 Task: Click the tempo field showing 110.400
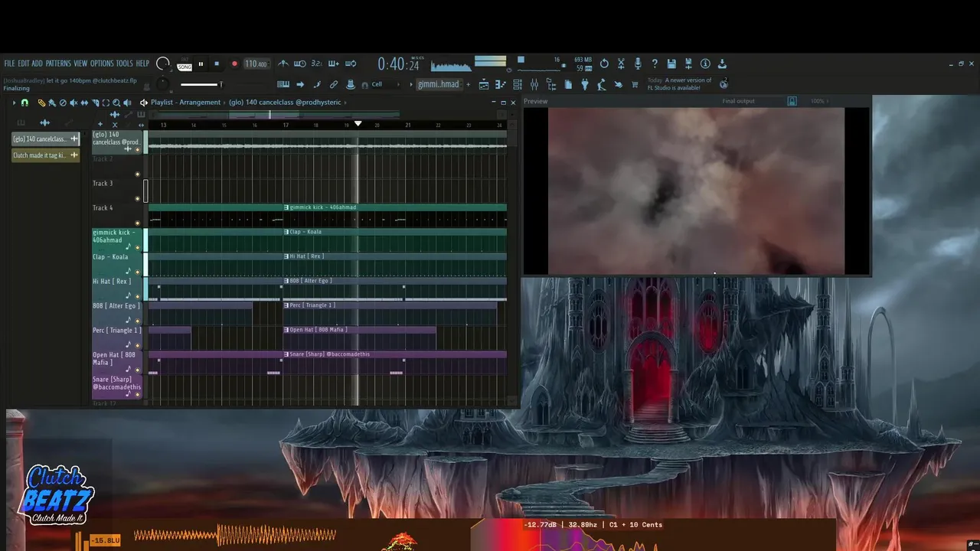click(x=256, y=64)
